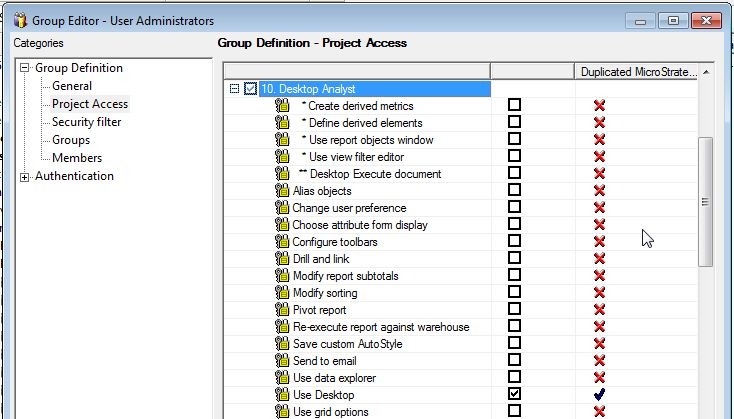
Task: Click the icon beside Configure toolbars
Action: click(x=282, y=242)
